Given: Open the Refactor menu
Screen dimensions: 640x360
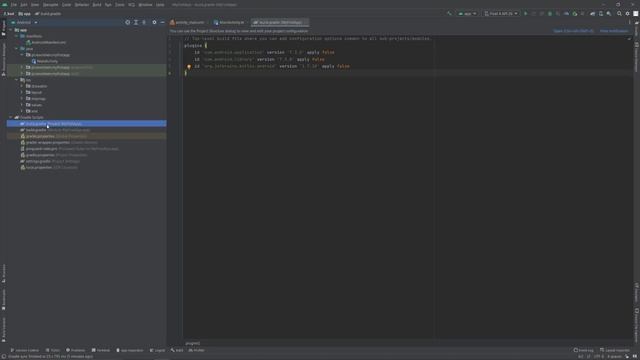Looking at the screenshot, I should click(82, 5).
